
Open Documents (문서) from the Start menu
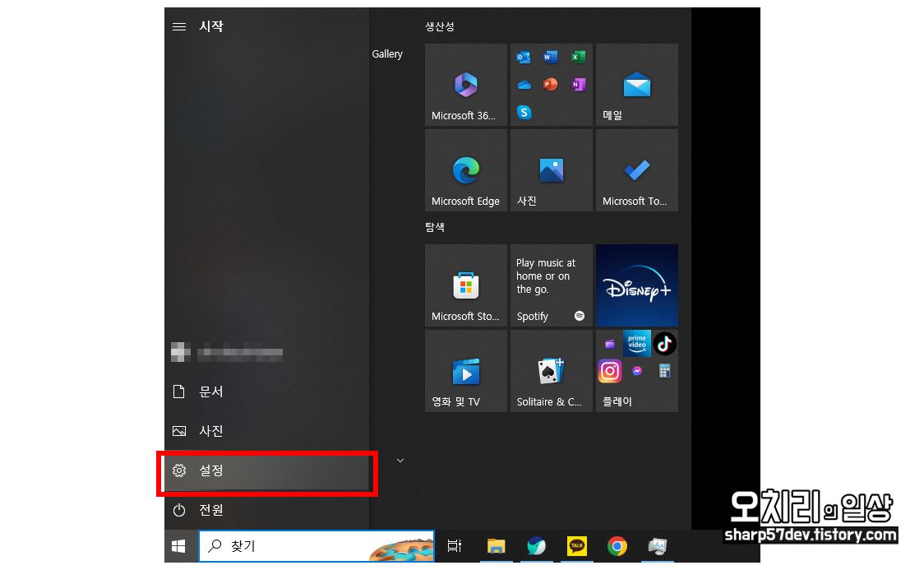267,392
